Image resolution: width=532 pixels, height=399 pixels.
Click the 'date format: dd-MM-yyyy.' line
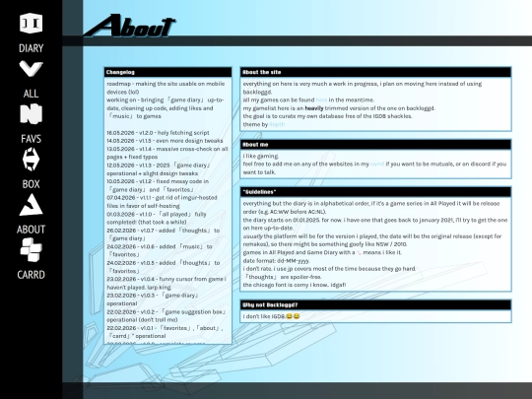(x=277, y=261)
